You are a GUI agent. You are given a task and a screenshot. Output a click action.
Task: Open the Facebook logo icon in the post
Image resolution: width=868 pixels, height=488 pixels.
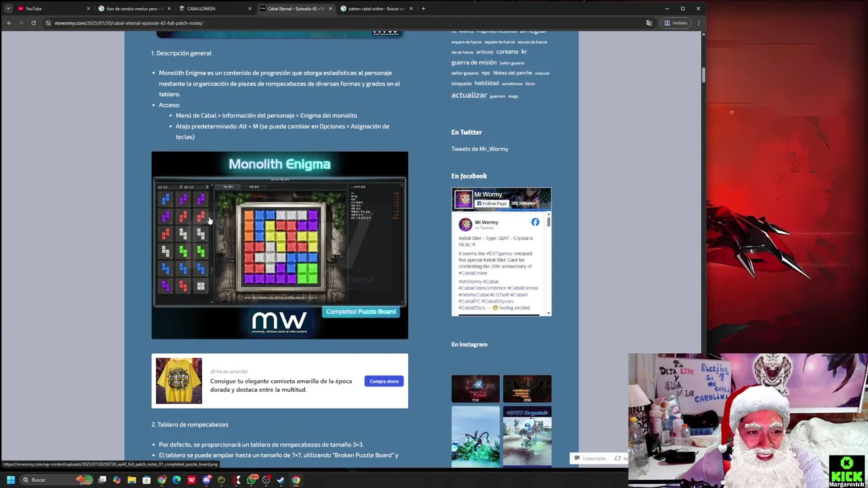535,222
